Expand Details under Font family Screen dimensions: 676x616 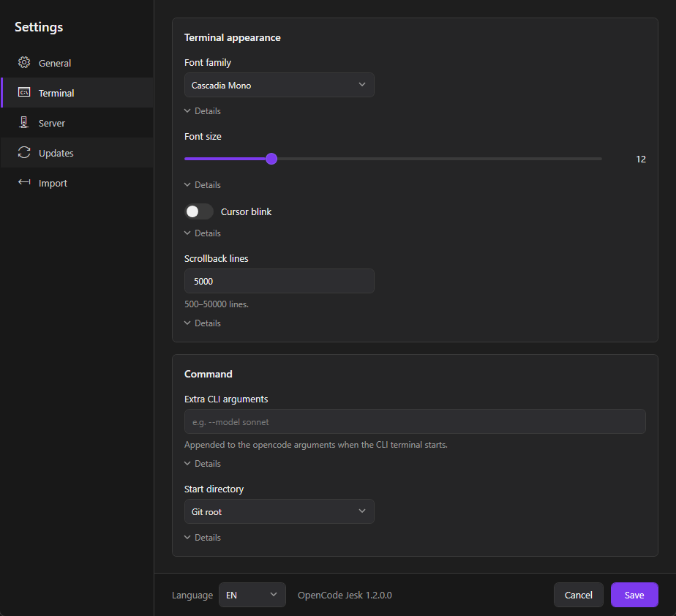203,110
